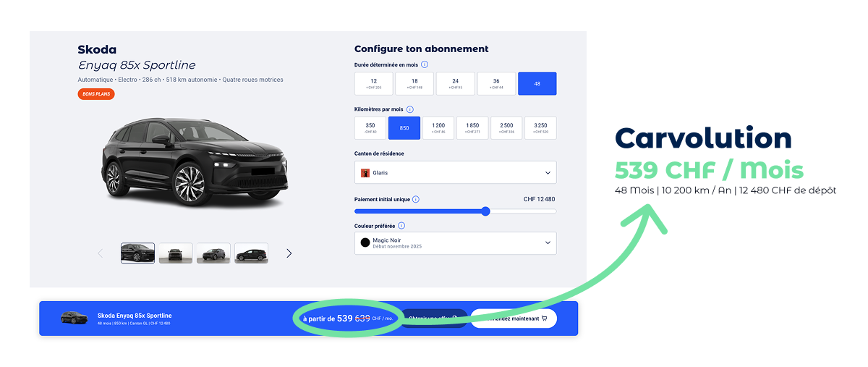
Task: Expand the Magic Noir colour dropdown
Action: [456, 243]
